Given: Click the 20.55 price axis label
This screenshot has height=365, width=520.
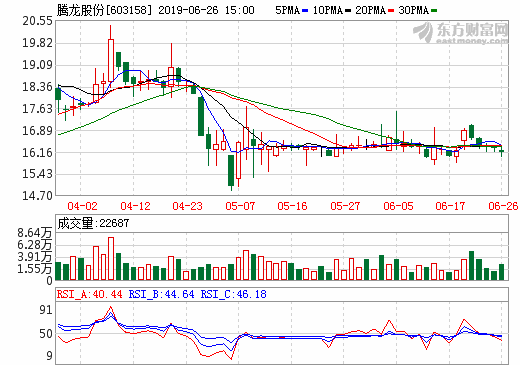Looking at the screenshot, I should [37, 21].
